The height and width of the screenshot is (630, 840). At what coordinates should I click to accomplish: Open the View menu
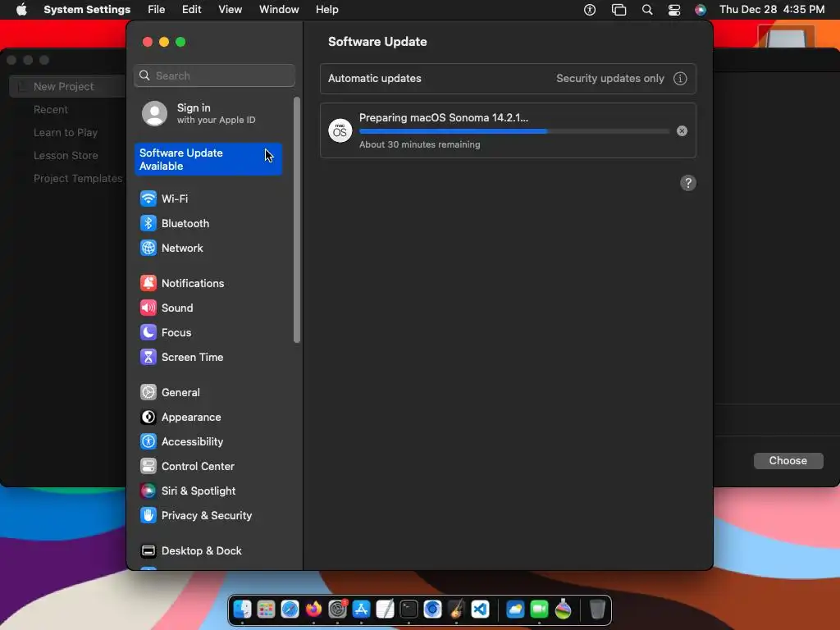tap(230, 10)
